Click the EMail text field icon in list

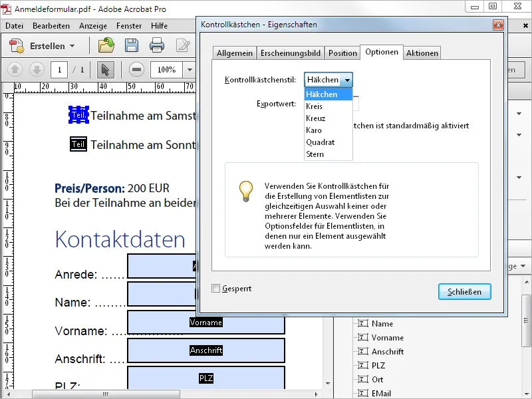pos(363,393)
